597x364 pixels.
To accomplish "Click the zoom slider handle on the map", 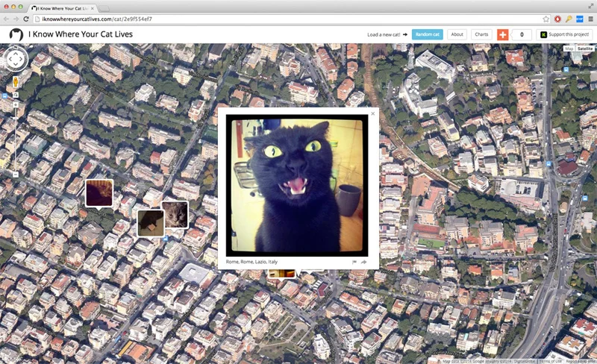I will coord(16,118).
